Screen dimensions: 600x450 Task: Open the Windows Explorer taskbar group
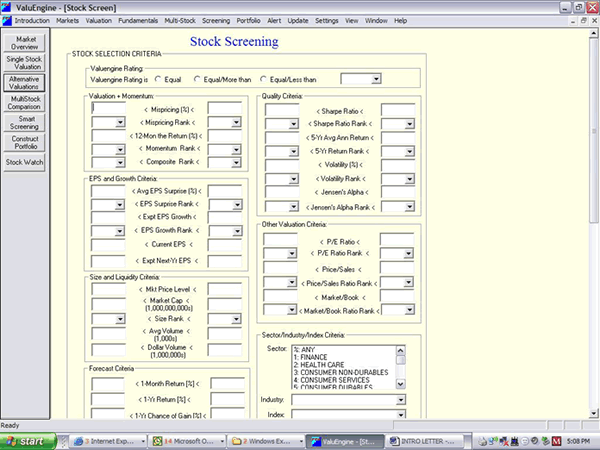266,441
